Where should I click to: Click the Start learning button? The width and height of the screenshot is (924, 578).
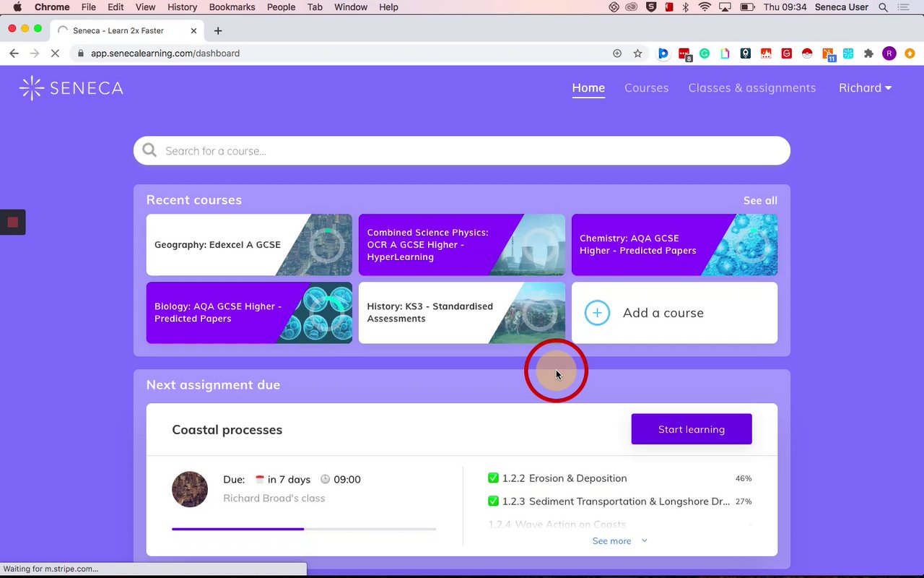point(692,429)
